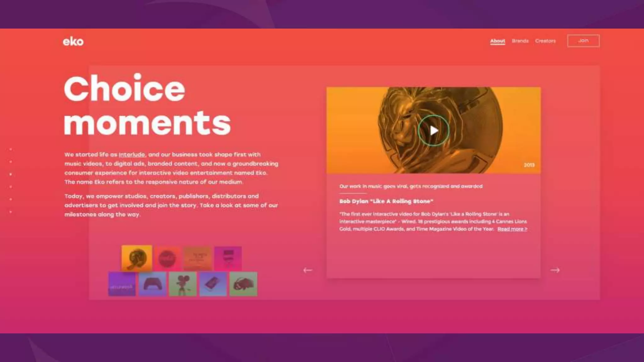
Task: Play the Bob Dylan video
Action: pos(433,130)
